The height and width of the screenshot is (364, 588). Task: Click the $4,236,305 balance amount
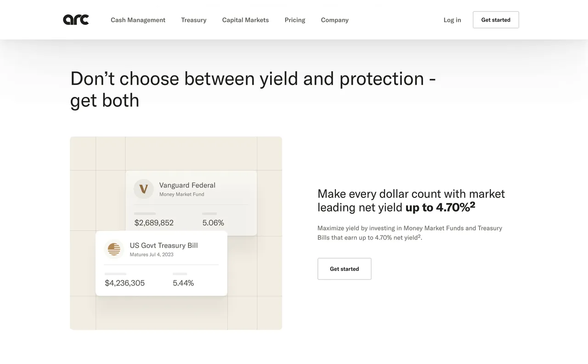click(124, 283)
